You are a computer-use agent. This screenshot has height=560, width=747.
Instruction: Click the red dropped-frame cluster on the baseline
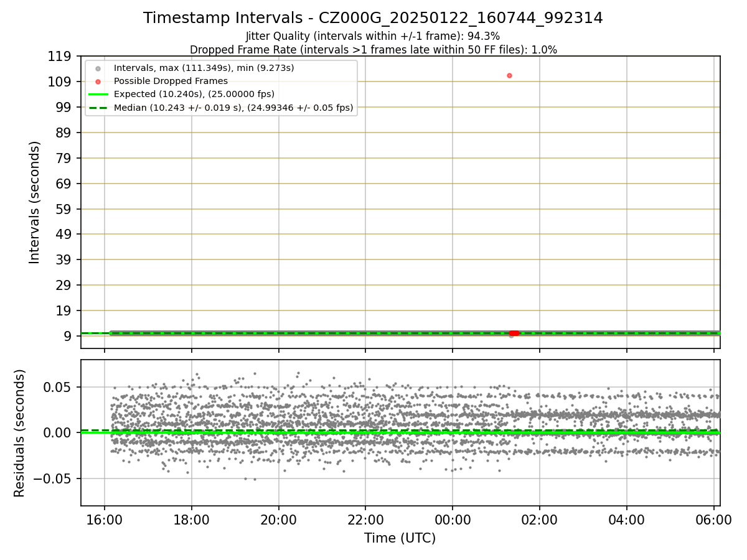click(514, 333)
